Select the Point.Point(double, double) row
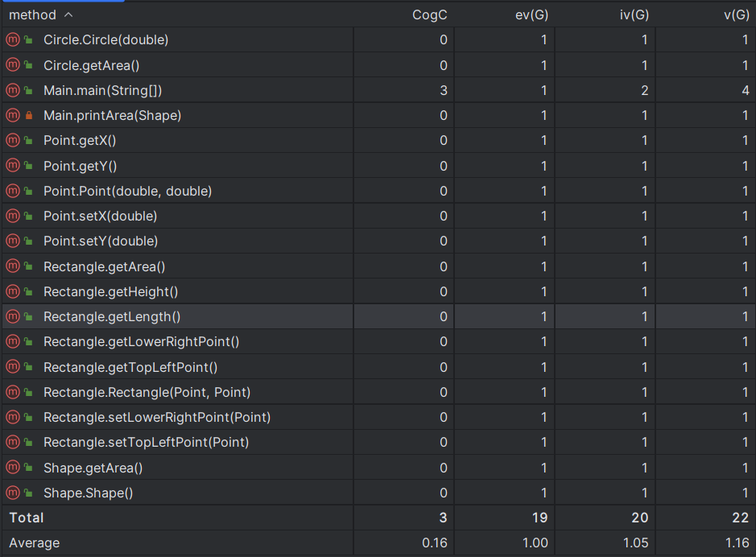This screenshot has width=756, height=557. click(x=127, y=191)
